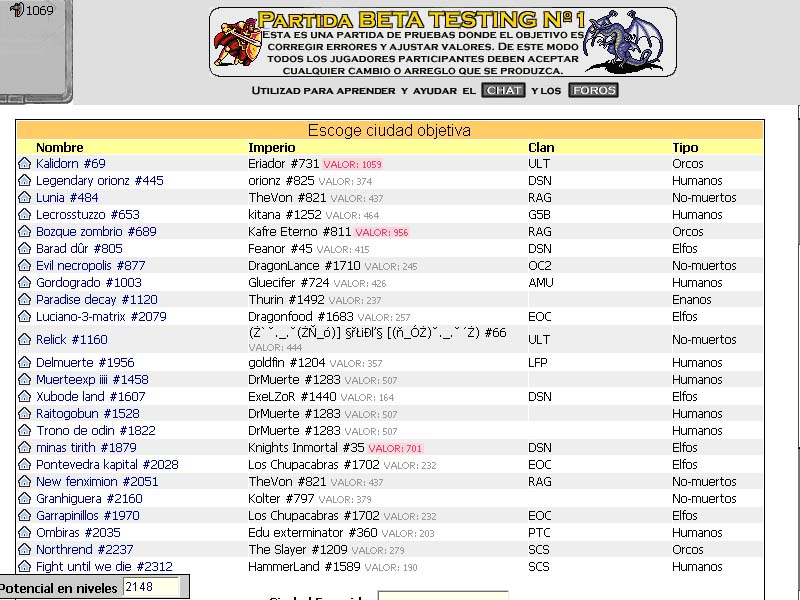Select Evil necropolis #877 city
Image resolution: width=800 pixels, height=600 pixels.
[x=90, y=266]
